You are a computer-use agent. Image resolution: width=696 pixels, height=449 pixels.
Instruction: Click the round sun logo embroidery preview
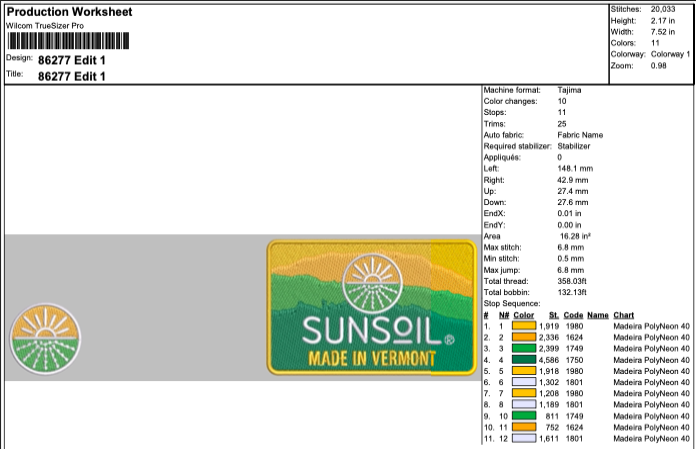(x=45, y=339)
